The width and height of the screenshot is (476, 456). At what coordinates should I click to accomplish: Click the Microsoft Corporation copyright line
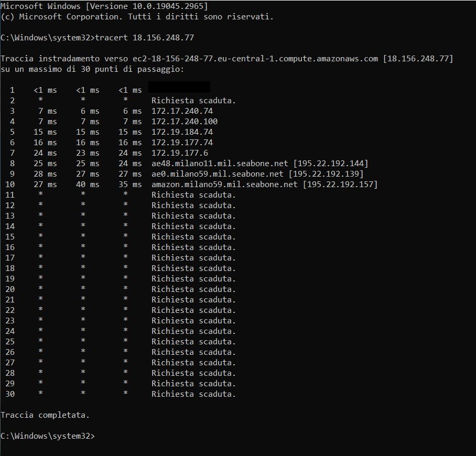pos(137,16)
